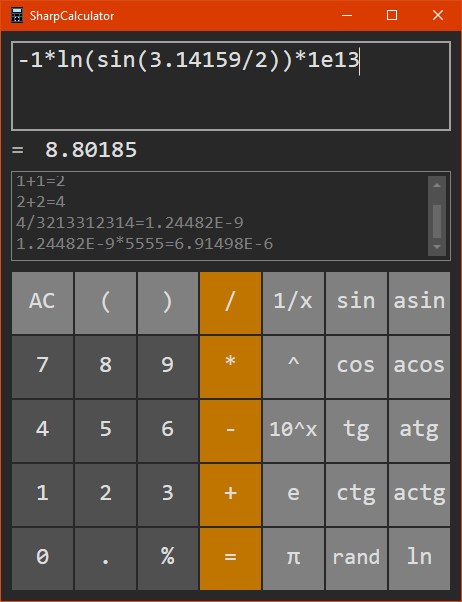
Task: Close the SharpCalculator window
Action: 438,15
